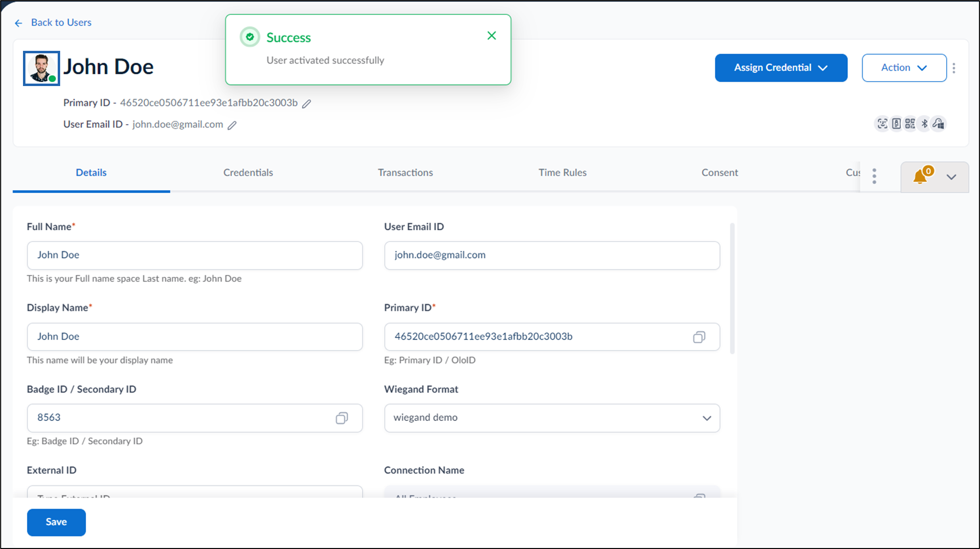This screenshot has width=980, height=549.
Task: Open the Assign Credential dropdown
Action: point(780,68)
